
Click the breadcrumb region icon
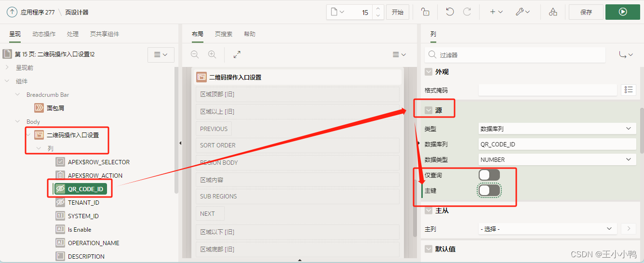click(39, 108)
